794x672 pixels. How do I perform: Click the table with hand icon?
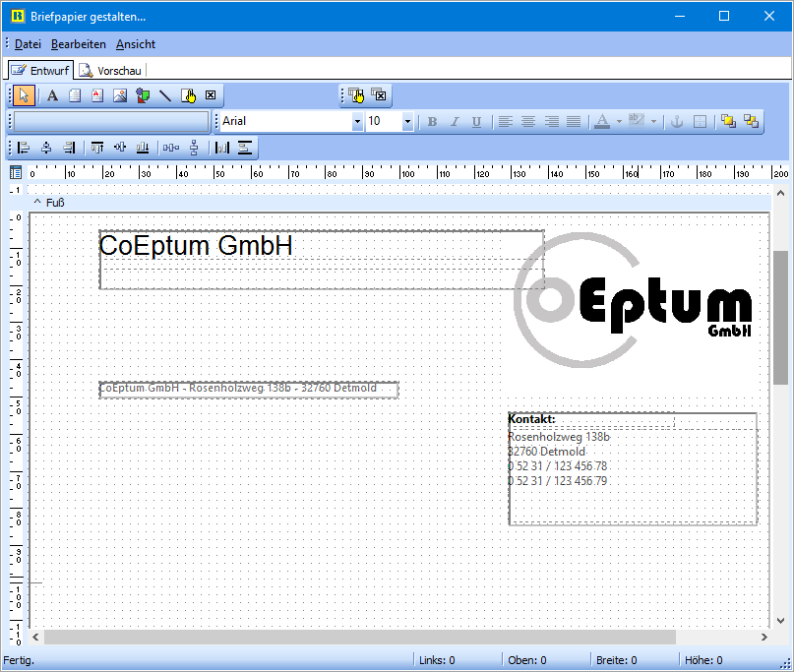(x=356, y=95)
